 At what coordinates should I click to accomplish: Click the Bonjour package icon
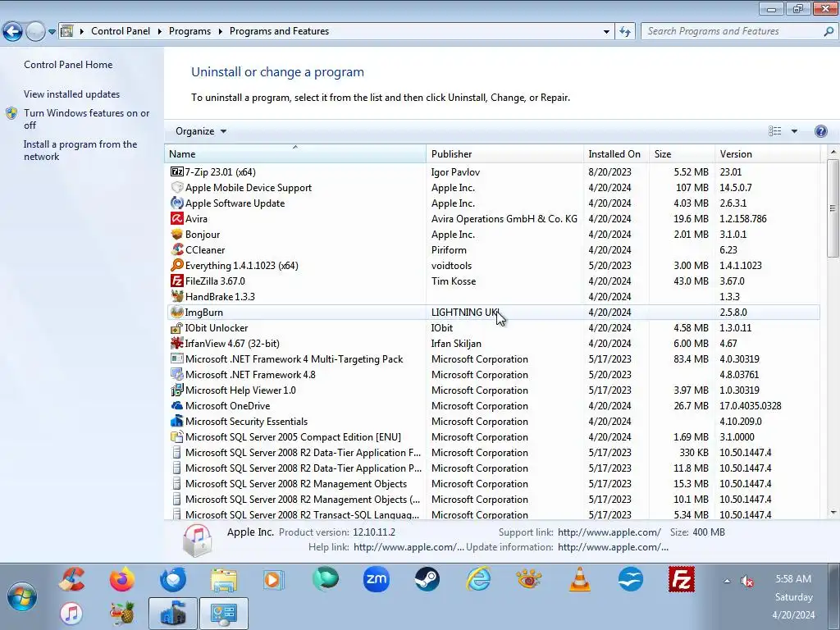177,234
